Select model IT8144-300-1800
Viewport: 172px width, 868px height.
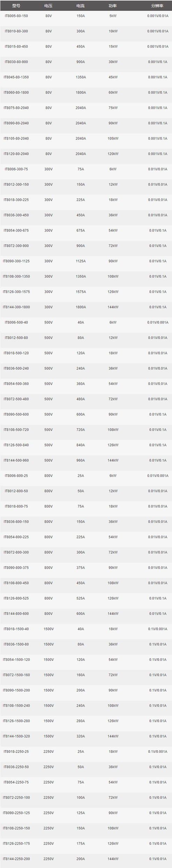16,307
